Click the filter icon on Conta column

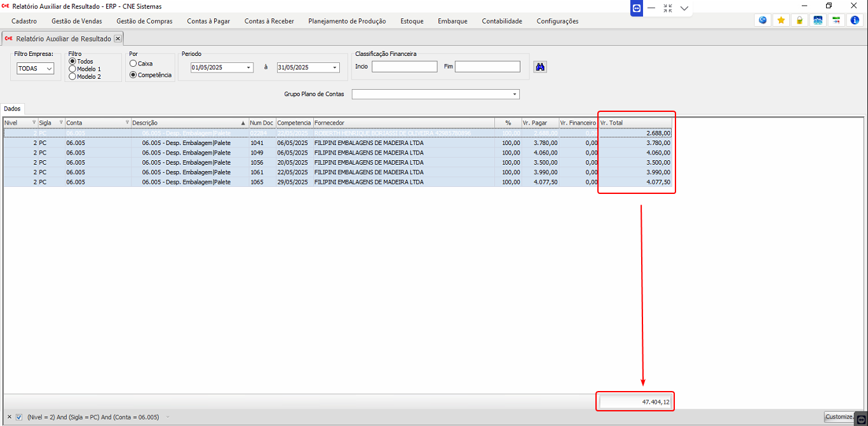[127, 123]
